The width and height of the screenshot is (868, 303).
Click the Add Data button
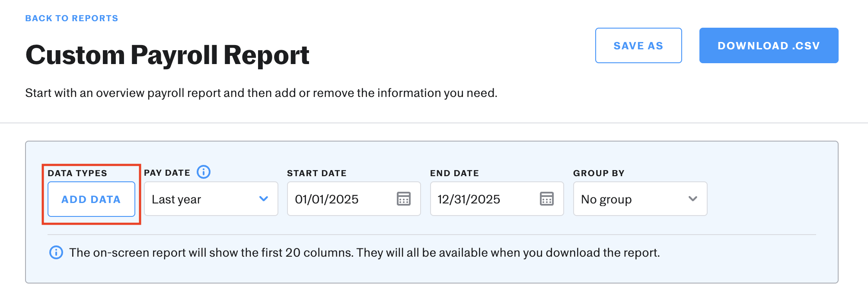91,199
